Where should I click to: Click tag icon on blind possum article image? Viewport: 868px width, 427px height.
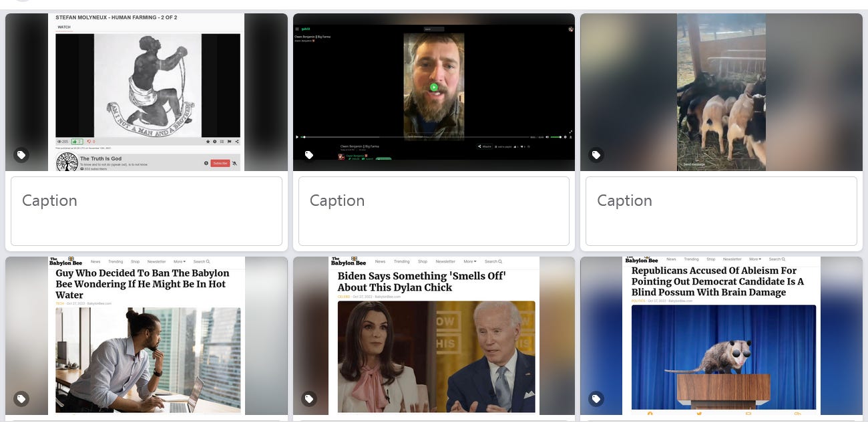click(596, 399)
